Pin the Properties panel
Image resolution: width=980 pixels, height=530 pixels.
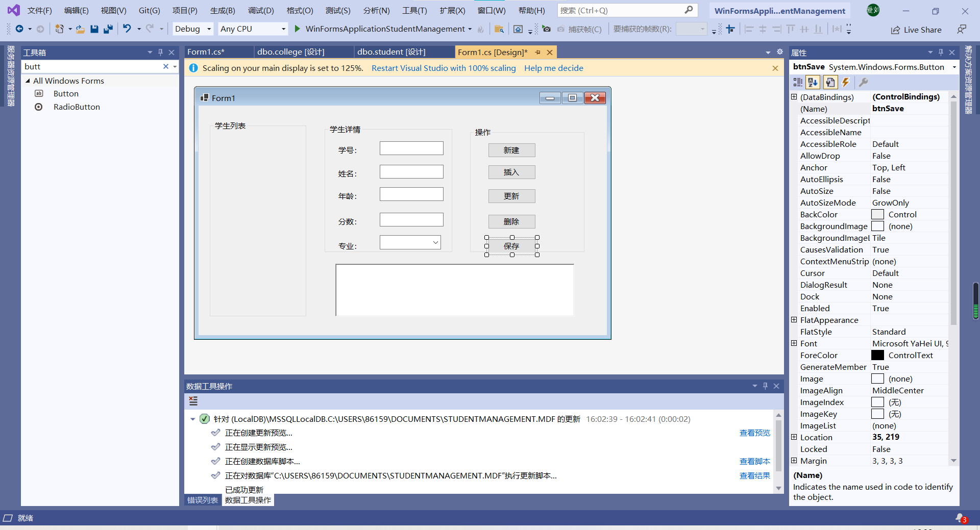pos(941,53)
